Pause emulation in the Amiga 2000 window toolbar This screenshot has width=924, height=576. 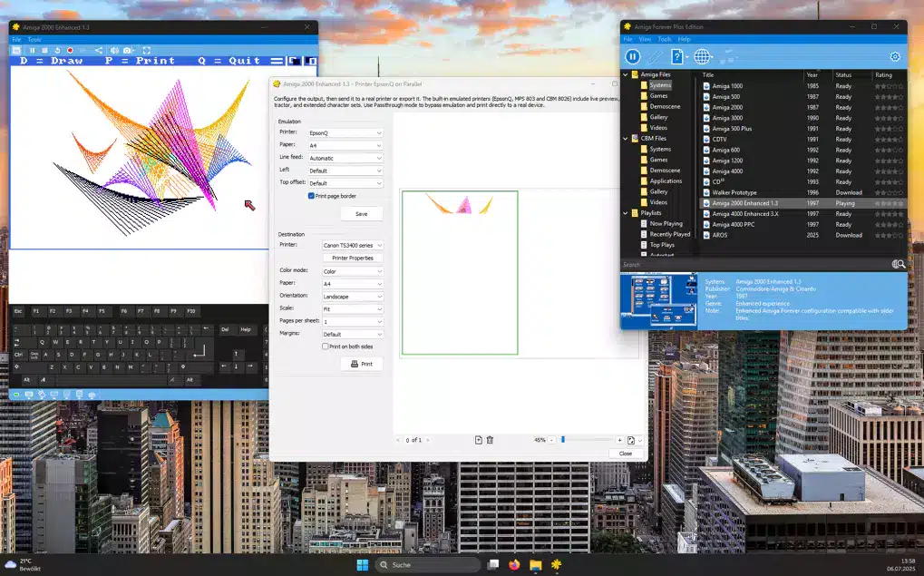(x=31, y=50)
